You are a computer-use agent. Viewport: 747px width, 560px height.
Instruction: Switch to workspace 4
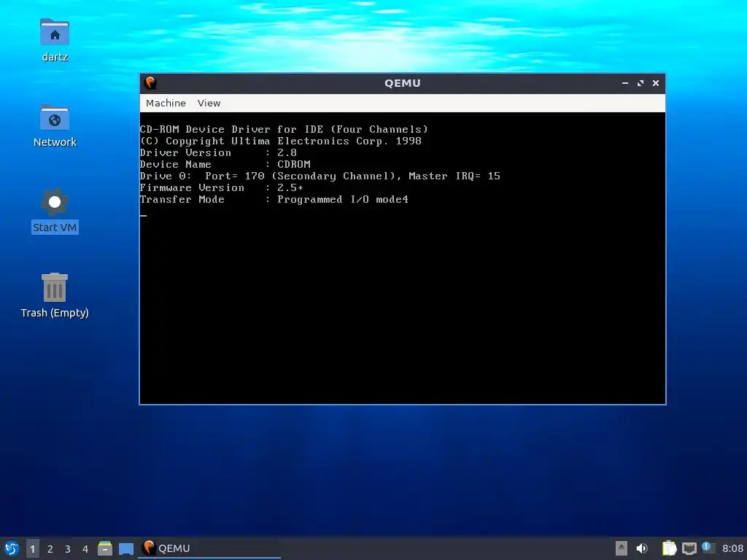pos(85,548)
